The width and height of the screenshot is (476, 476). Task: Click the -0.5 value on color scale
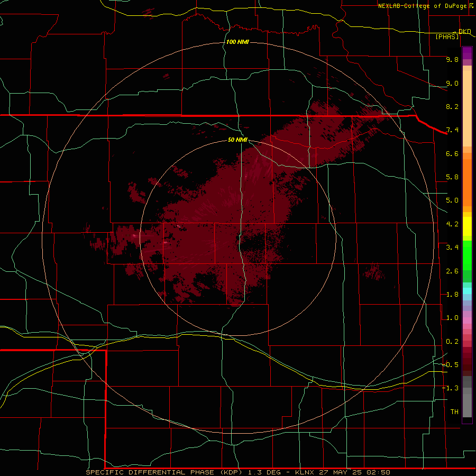(451, 365)
